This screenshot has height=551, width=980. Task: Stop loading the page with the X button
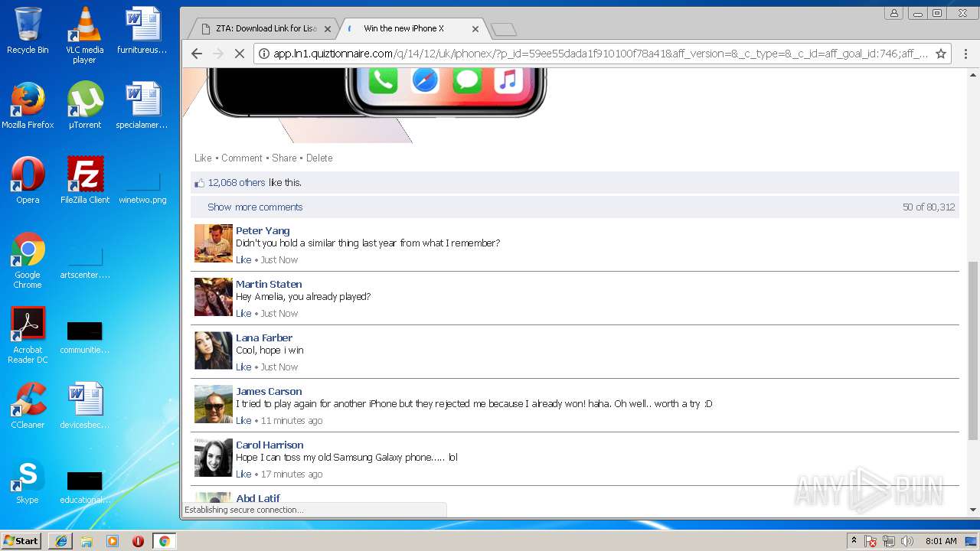(x=239, y=54)
